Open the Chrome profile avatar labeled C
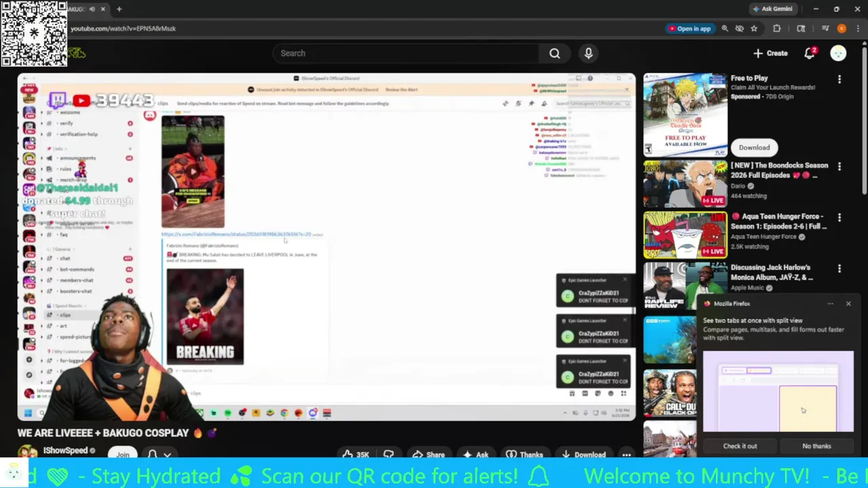 pyautogui.click(x=842, y=28)
